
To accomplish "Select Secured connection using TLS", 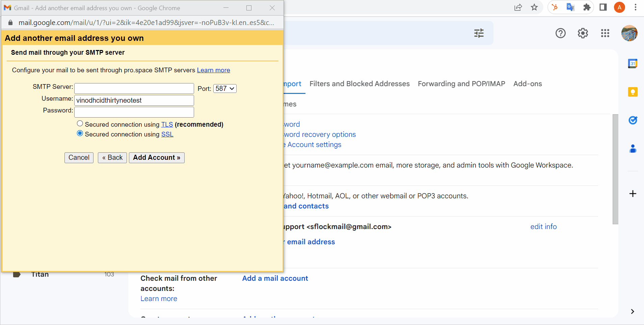I will coord(80,123).
